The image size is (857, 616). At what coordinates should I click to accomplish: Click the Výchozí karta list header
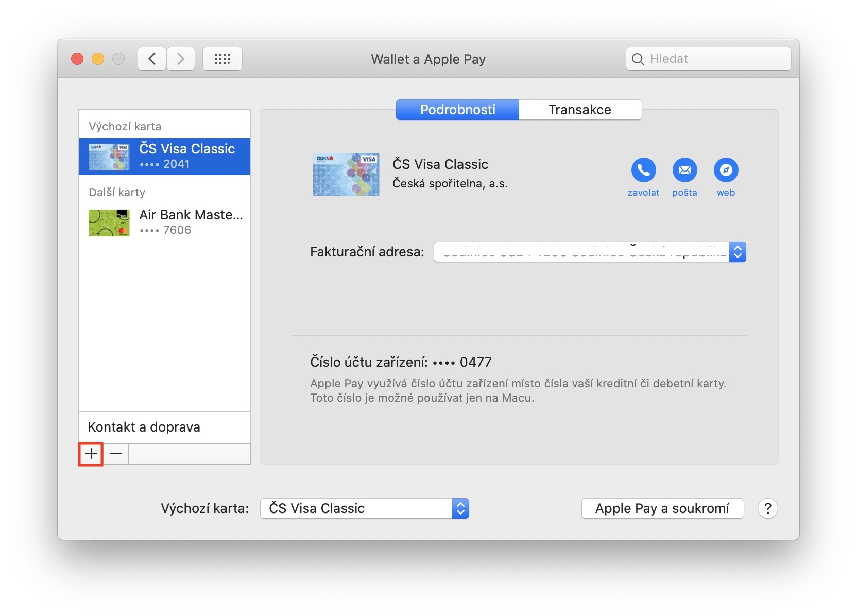click(x=125, y=126)
